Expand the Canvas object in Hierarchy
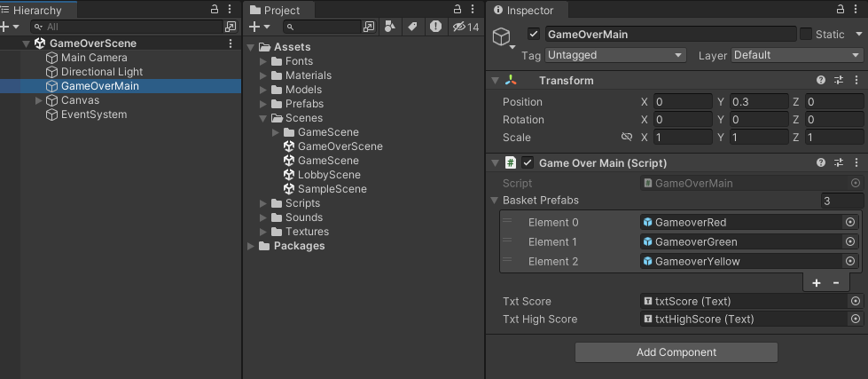 pos(38,100)
